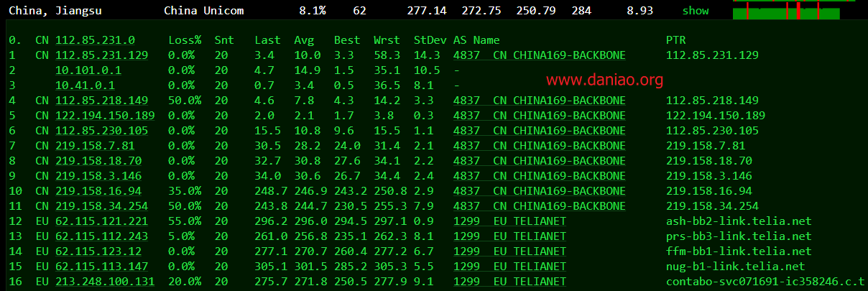
Task: Click the 'AS Name' column header
Action: tap(476, 40)
